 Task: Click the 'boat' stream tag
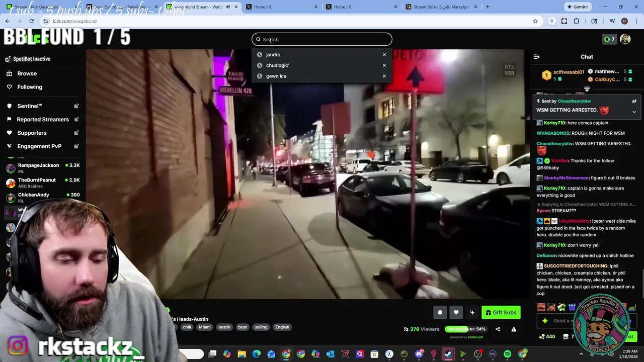[243, 327]
